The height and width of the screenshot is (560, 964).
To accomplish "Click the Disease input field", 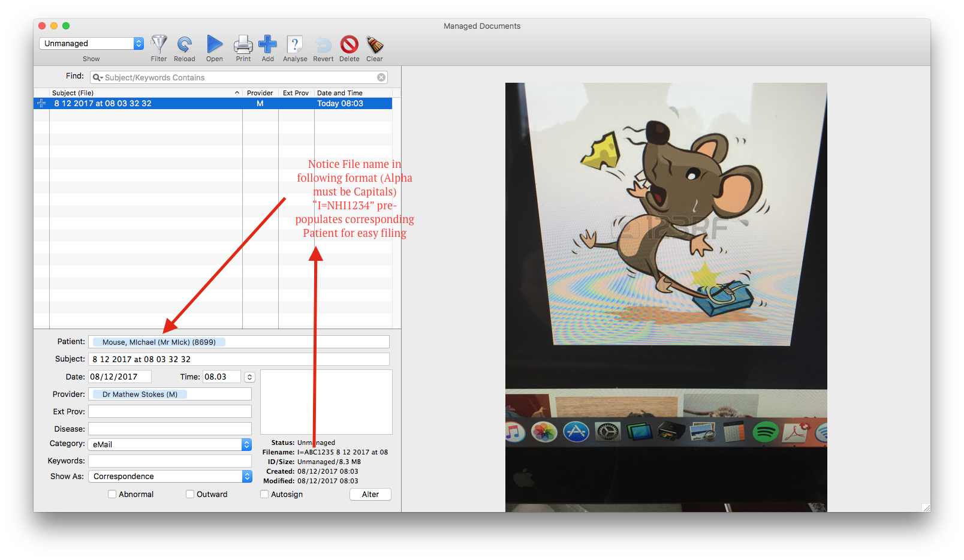I will pyautogui.click(x=170, y=429).
